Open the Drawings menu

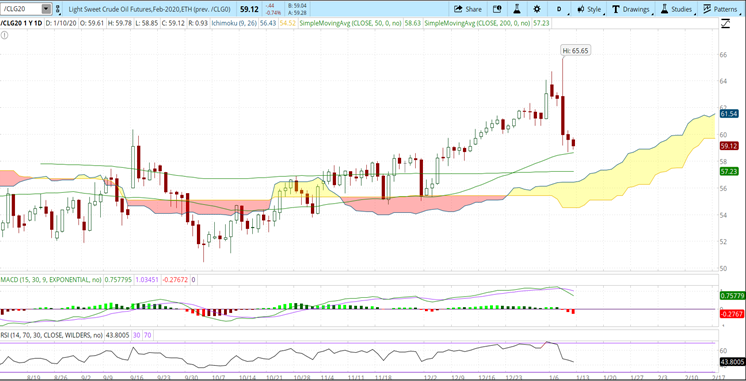(x=631, y=9)
